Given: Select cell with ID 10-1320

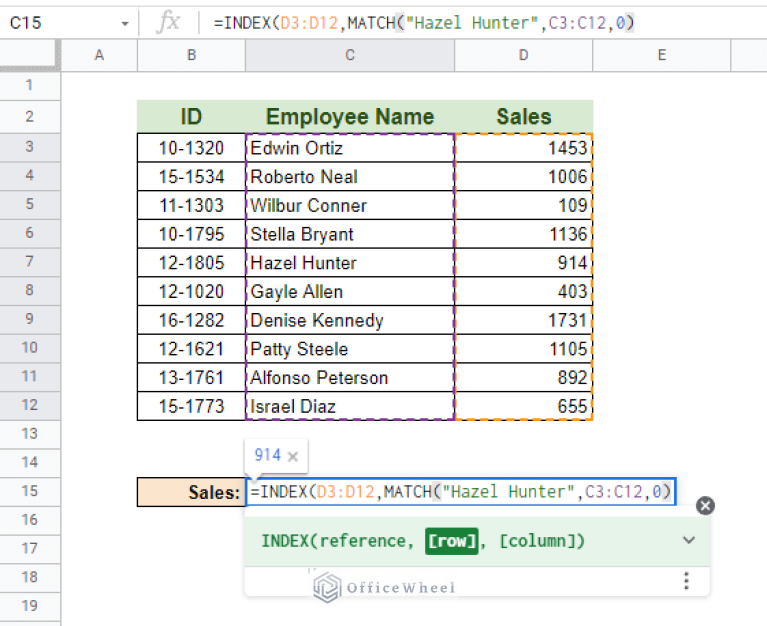Looking at the screenshot, I should click(x=191, y=148).
